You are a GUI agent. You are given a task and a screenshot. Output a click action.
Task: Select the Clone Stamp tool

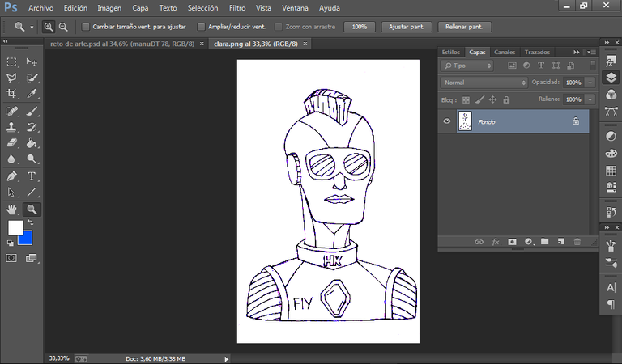(11, 127)
